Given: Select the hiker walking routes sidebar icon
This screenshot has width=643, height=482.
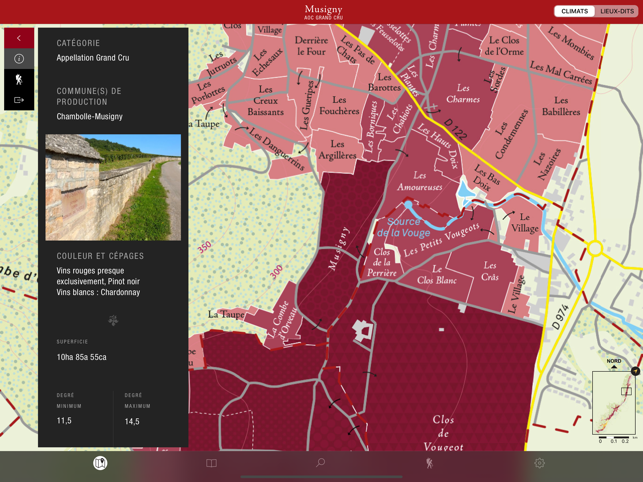Looking at the screenshot, I should tap(19, 80).
